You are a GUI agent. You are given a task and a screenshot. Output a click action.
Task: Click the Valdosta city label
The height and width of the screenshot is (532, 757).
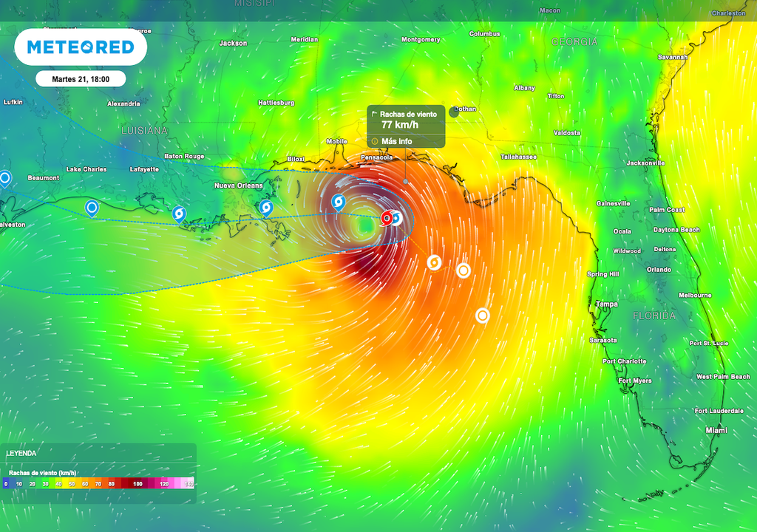[x=567, y=133]
